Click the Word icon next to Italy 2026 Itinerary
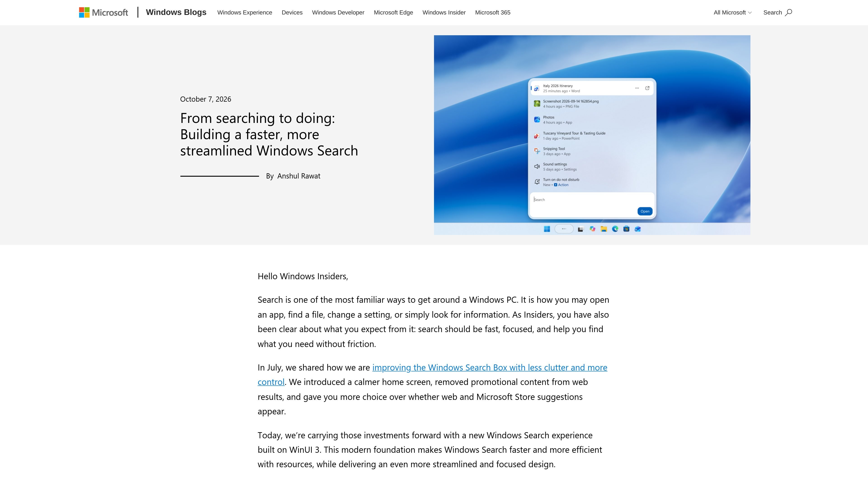This screenshot has height=488, width=868. [537, 88]
